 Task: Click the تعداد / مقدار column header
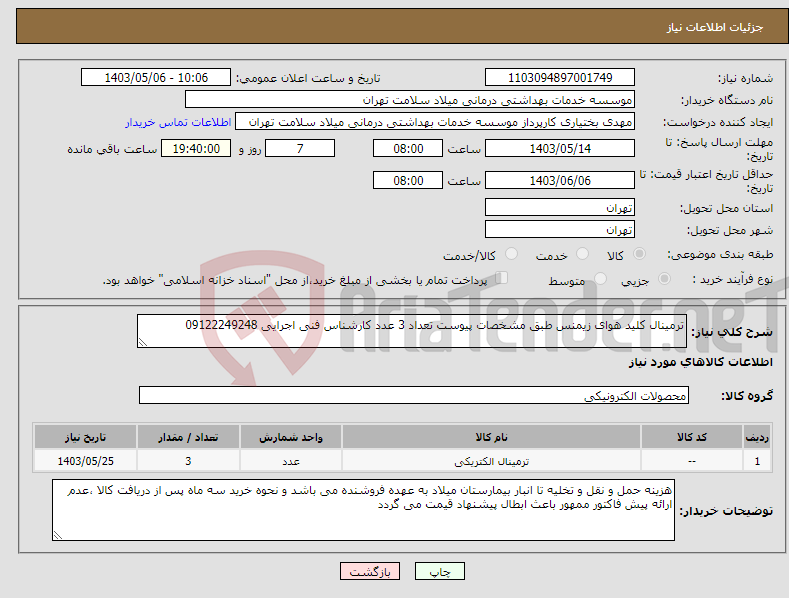click(x=188, y=437)
